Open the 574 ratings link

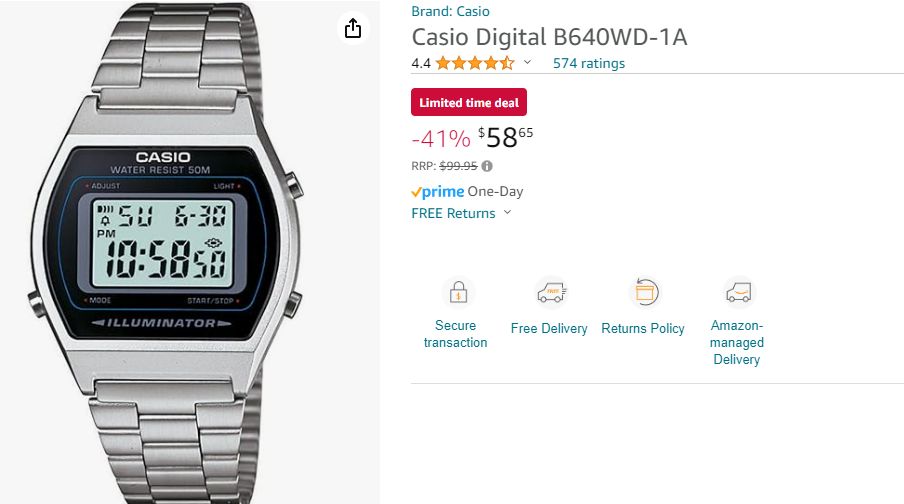click(x=589, y=63)
